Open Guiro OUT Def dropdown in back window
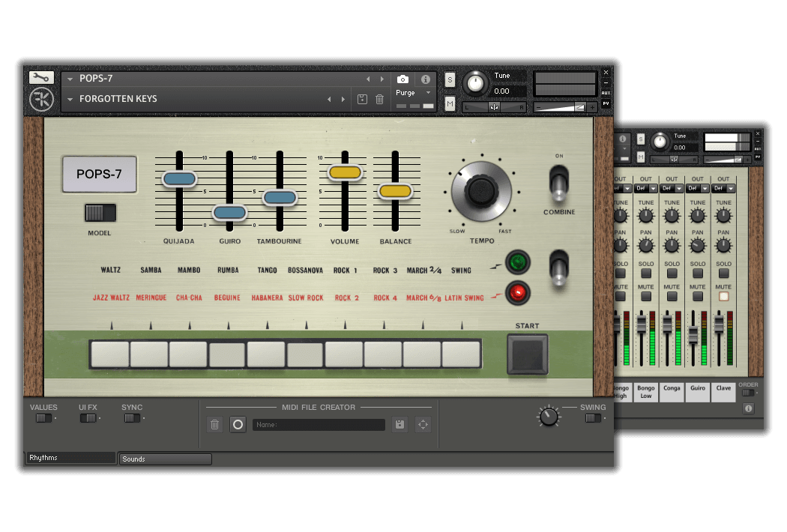The image size is (787, 532). (x=698, y=189)
